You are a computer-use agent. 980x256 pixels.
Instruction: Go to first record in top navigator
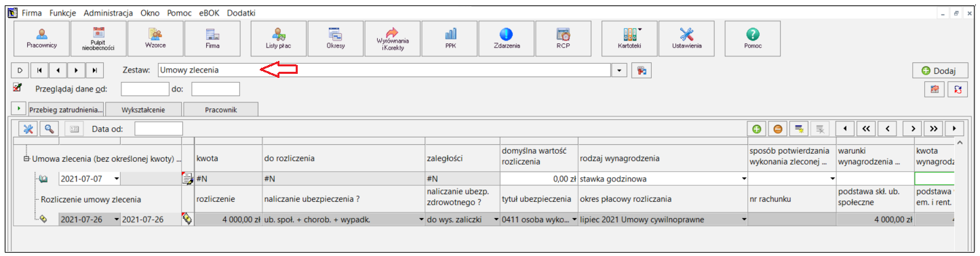39,70
